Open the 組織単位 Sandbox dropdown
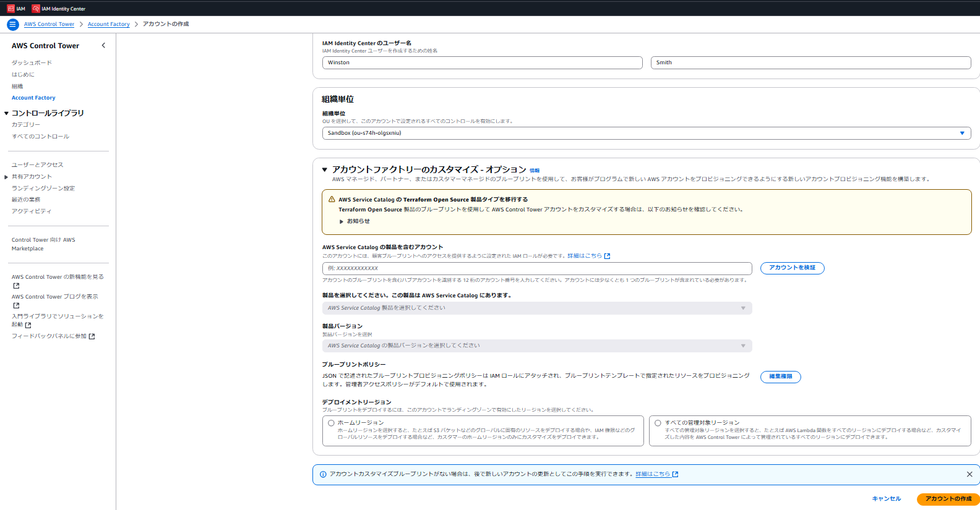 (647, 133)
